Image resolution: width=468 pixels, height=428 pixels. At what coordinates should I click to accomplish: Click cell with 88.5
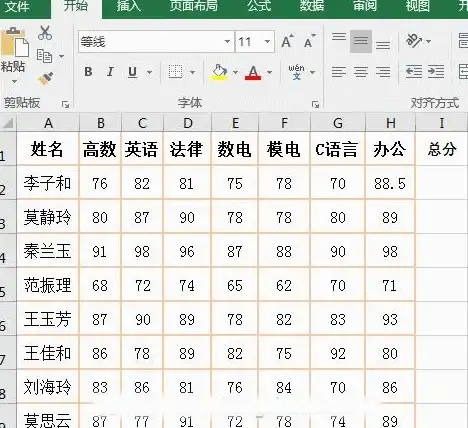coord(390,183)
